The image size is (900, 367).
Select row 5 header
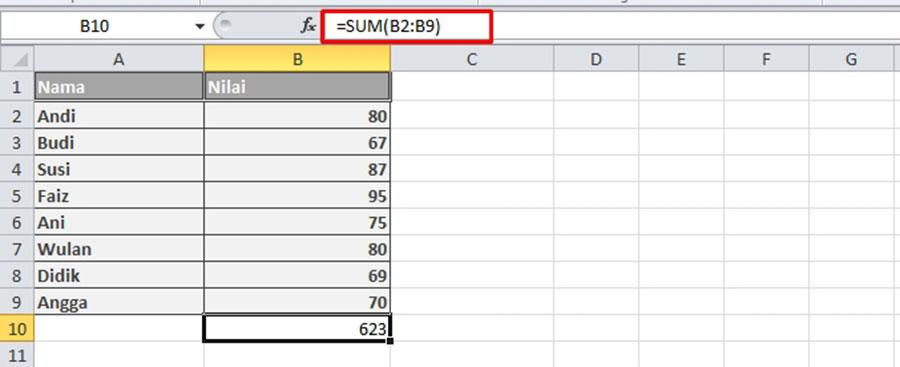pos(17,196)
